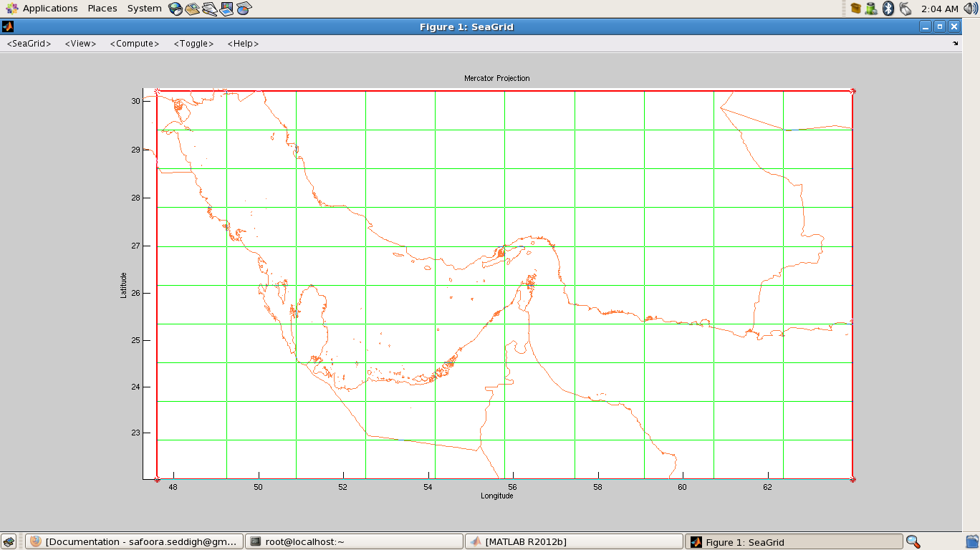The image size is (980, 550).
Task: Expand the <Help> menu
Action: 243,44
